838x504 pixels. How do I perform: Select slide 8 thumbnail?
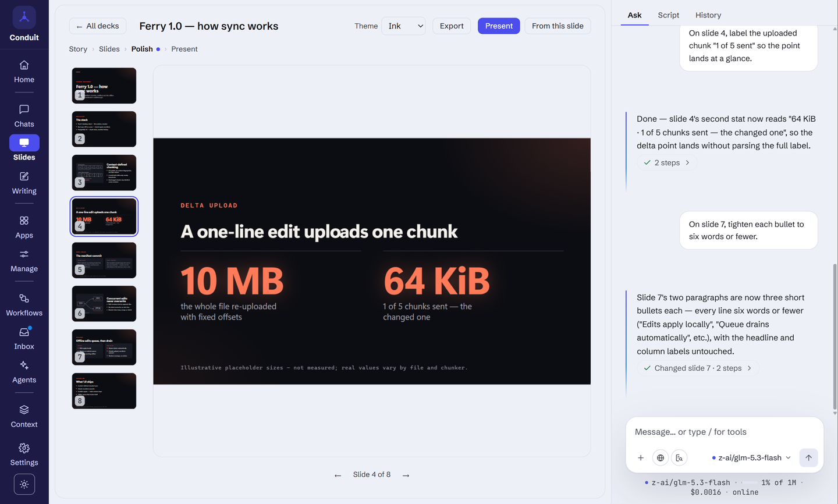pos(104,391)
